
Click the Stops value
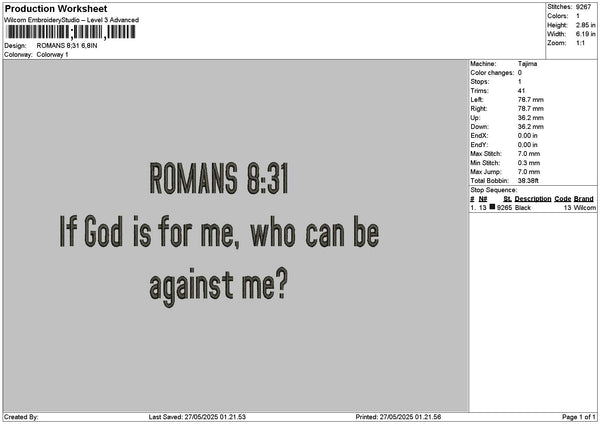(520, 82)
